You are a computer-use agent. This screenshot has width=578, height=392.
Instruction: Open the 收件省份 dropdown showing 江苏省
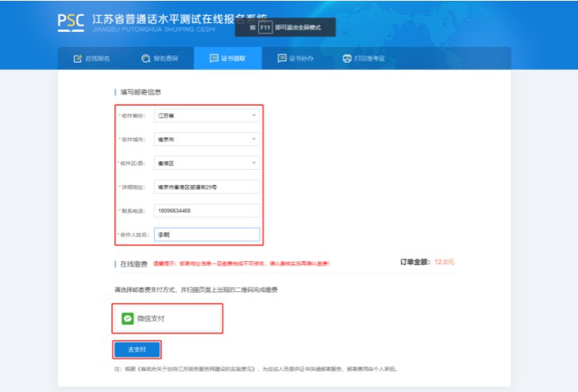[206, 116]
